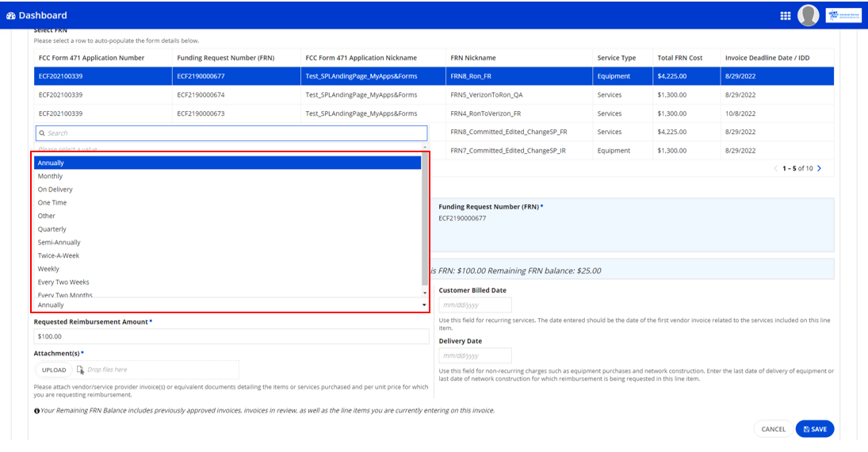The height and width of the screenshot is (452, 868).
Task: Click the SAVE button
Action: point(814,429)
